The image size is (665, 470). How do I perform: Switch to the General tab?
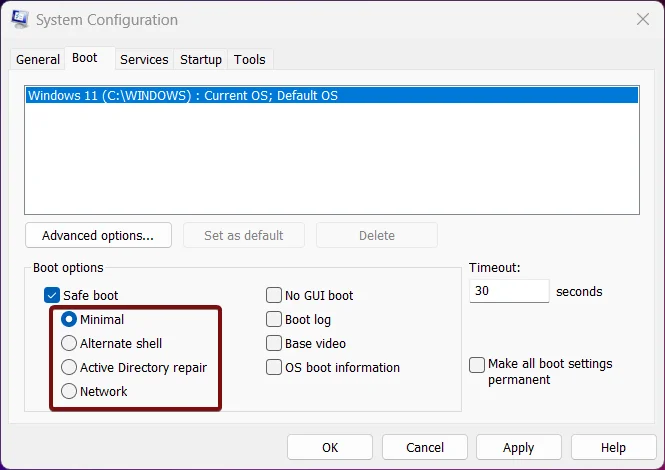38,59
